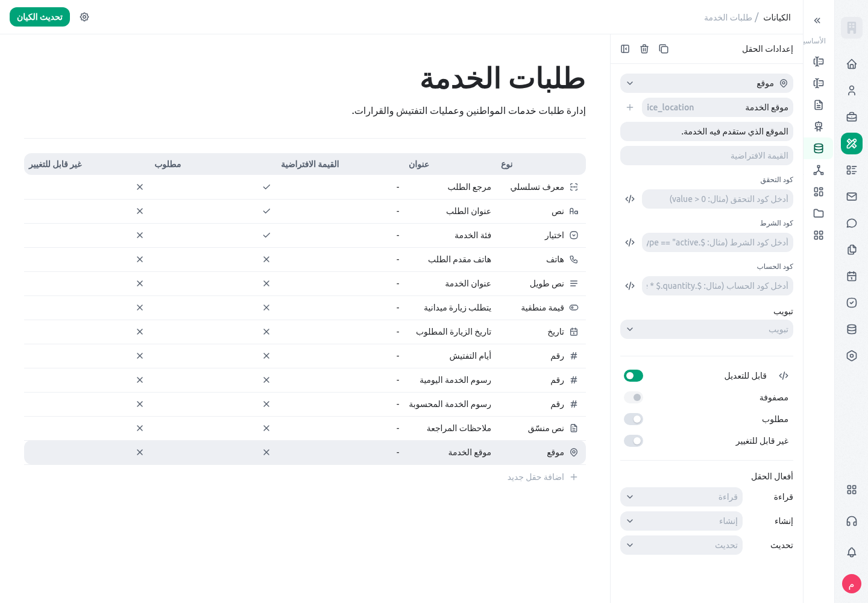Viewport: 868px width, 603px height.
Task: Select the أيام التفتيش row
Action: (x=305, y=356)
